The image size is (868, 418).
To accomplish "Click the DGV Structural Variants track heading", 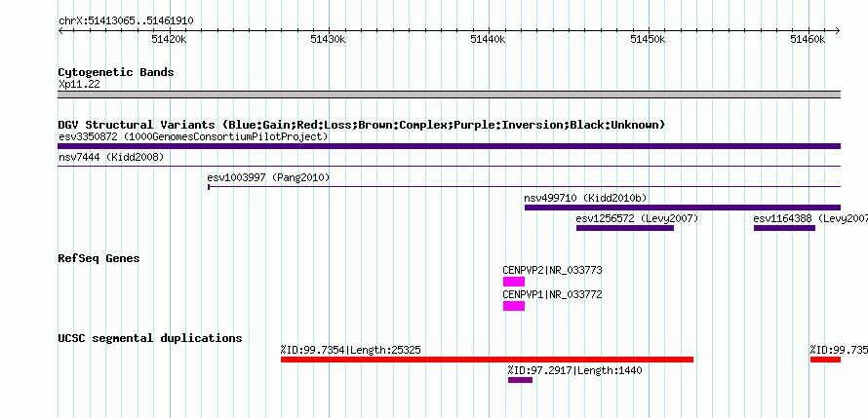I will click(x=362, y=125).
